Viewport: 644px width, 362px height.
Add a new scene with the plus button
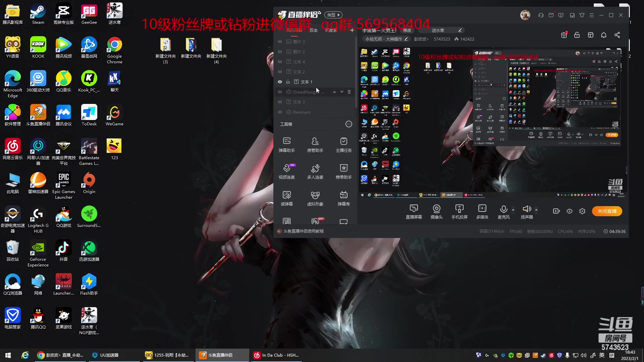(352, 30)
